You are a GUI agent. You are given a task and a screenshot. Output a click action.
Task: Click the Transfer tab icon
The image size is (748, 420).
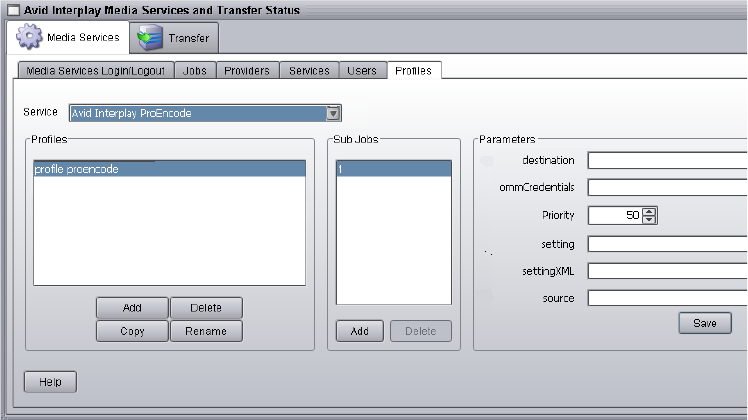coord(150,38)
